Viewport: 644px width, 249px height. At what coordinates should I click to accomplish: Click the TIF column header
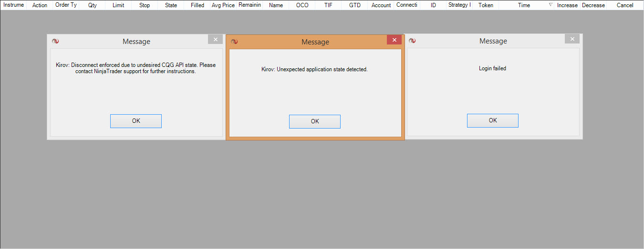pos(328,5)
